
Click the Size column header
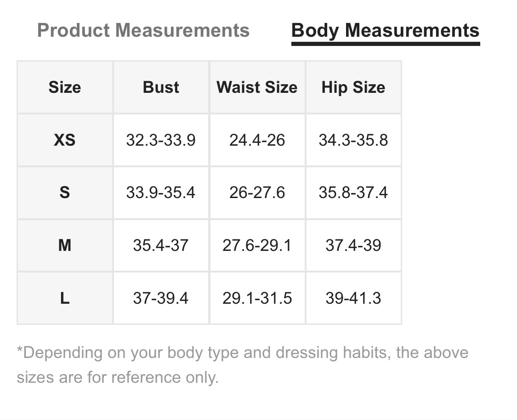tap(65, 87)
